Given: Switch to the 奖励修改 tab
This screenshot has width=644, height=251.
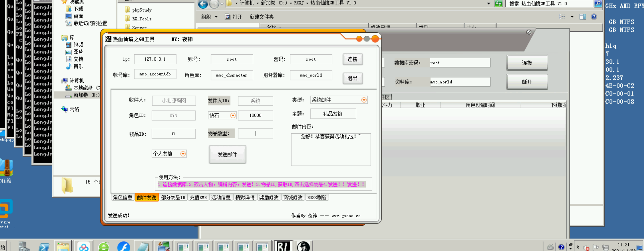Looking at the screenshot, I should (269, 198).
